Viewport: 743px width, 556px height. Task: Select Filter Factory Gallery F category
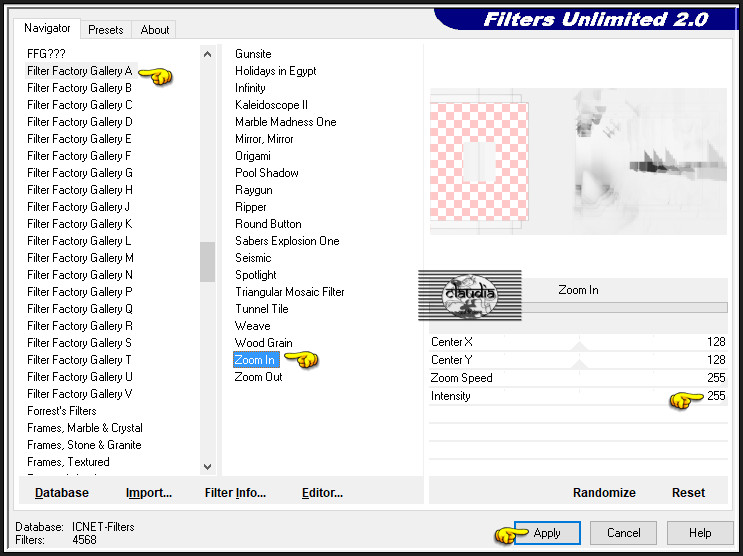[79, 156]
